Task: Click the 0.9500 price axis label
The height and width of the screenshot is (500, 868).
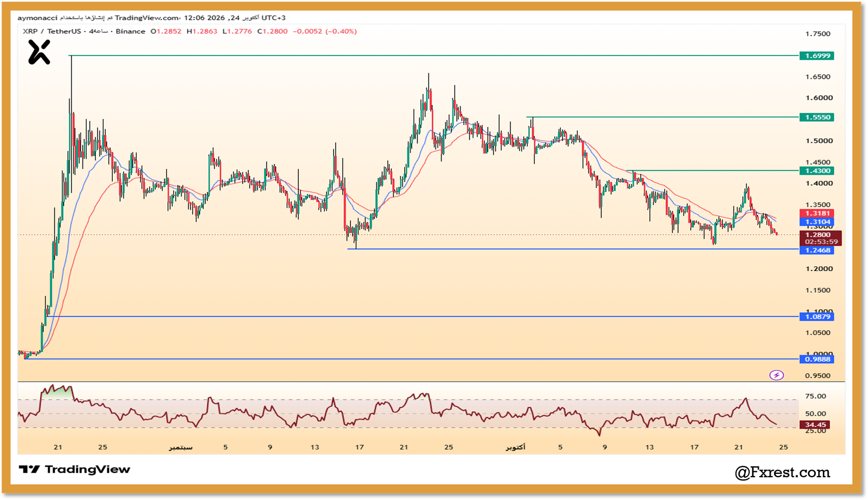Action: [818, 376]
